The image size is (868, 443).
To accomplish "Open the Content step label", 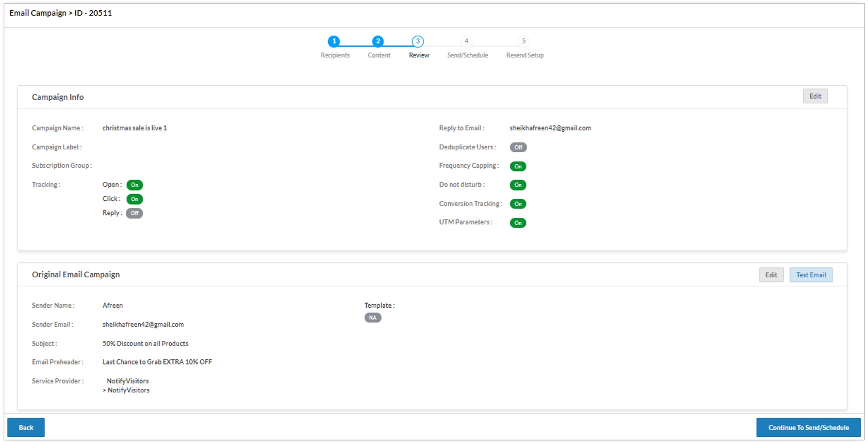I will [x=379, y=55].
